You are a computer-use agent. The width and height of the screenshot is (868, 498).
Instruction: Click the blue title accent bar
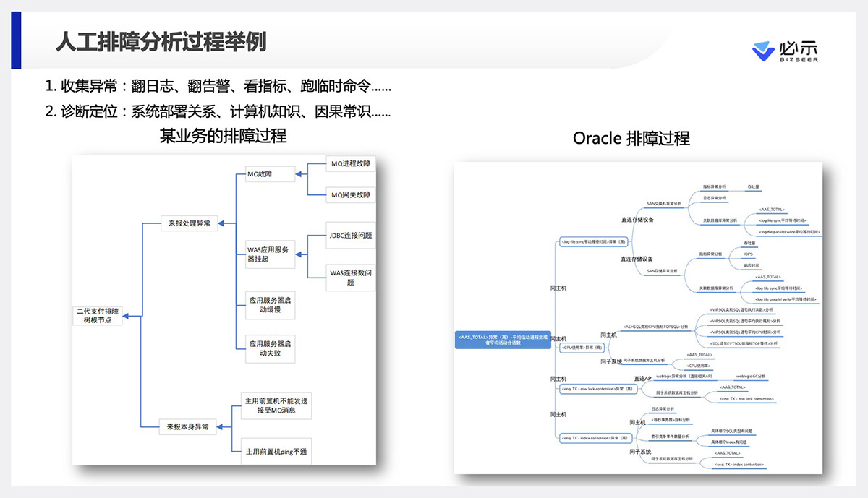pyautogui.click(x=17, y=40)
